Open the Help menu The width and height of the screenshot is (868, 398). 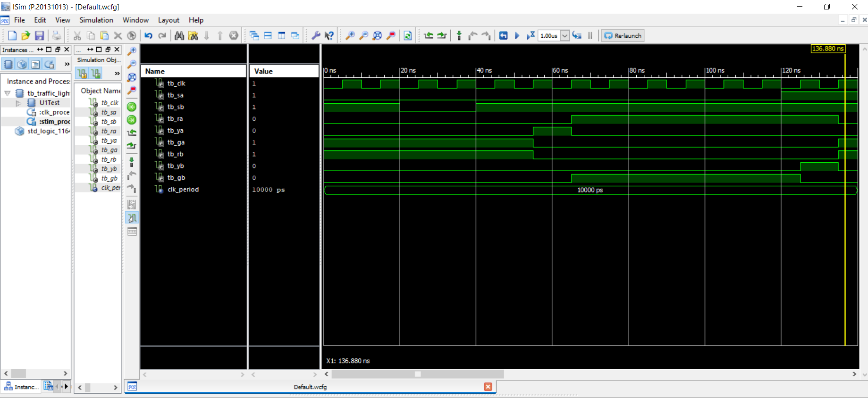196,20
